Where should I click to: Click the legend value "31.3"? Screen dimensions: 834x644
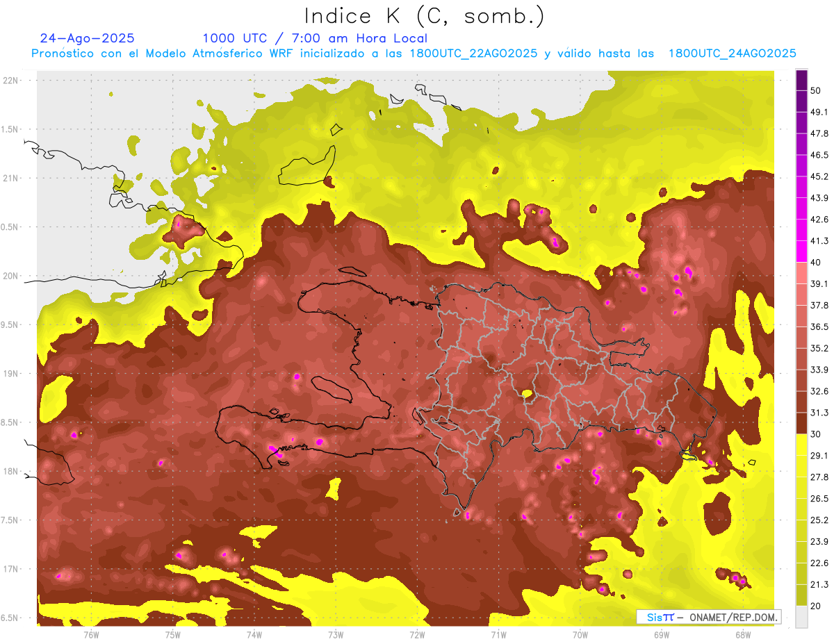(819, 413)
